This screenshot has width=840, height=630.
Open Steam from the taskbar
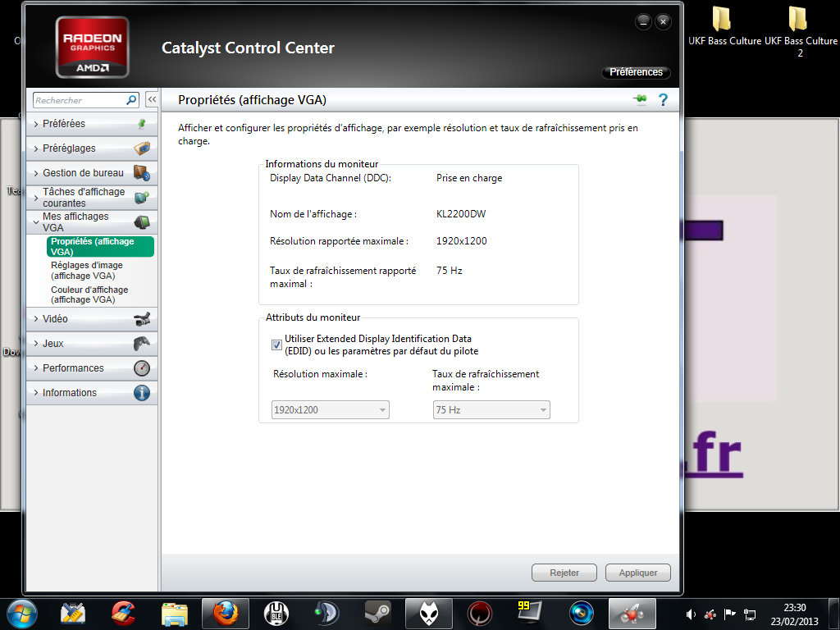pos(377,613)
